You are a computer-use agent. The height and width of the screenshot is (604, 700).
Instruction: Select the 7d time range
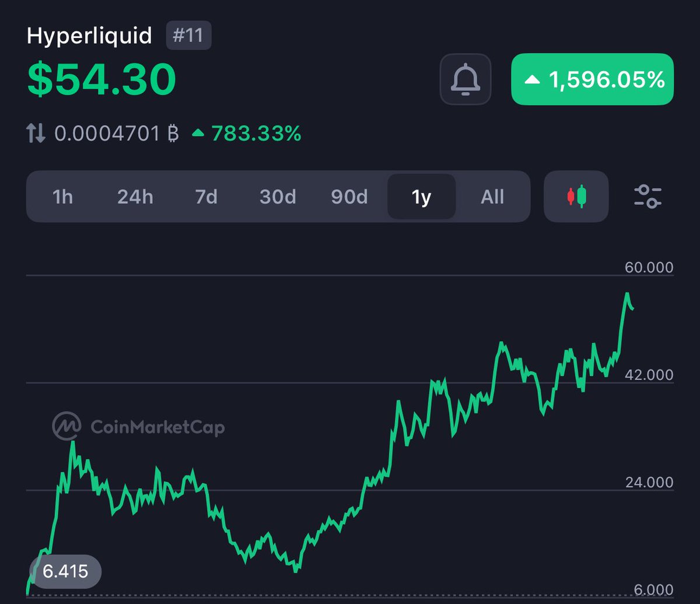(x=206, y=197)
